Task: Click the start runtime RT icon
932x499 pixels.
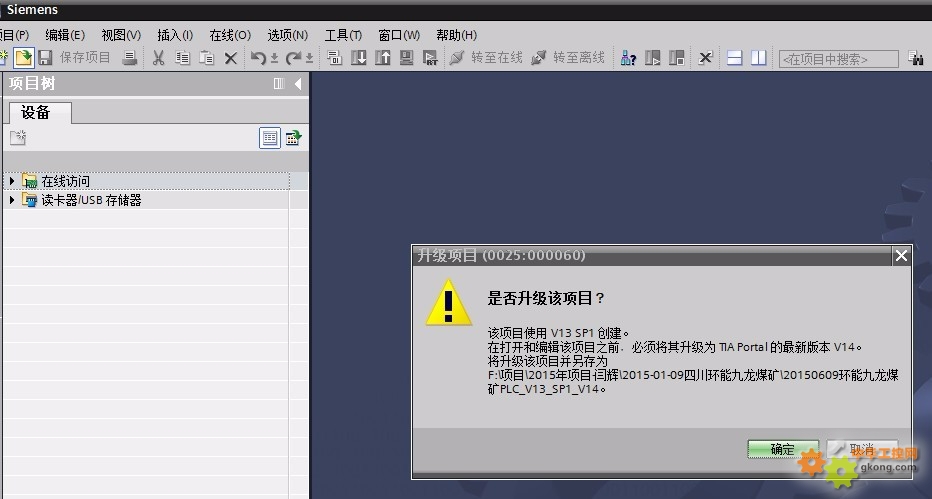Action: (x=430, y=58)
